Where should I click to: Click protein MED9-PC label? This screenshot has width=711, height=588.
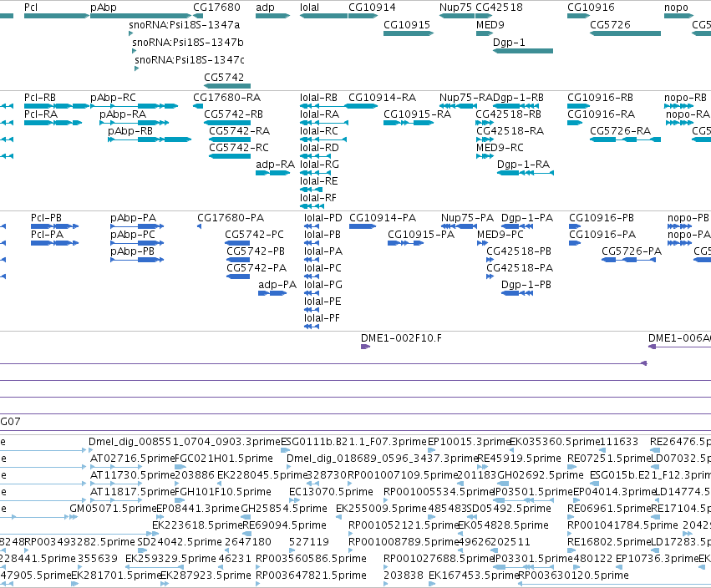click(x=500, y=235)
